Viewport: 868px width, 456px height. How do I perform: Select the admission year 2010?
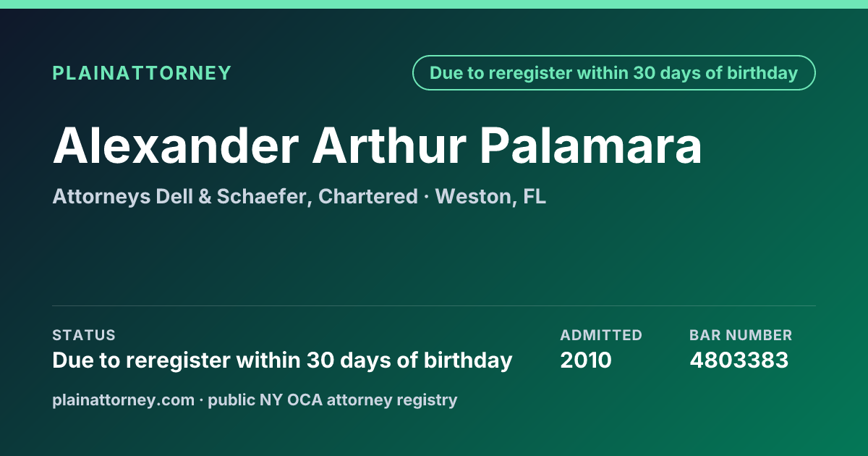pyautogui.click(x=586, y=360)
